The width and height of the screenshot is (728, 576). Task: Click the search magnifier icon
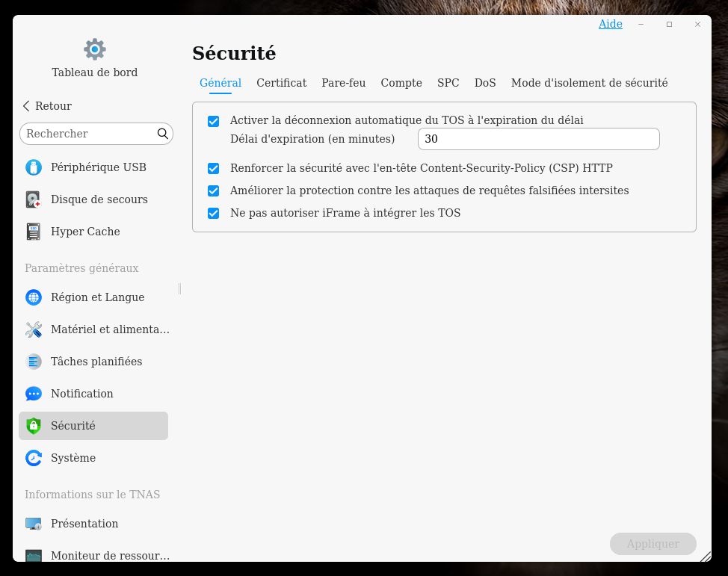coord(163,134)
